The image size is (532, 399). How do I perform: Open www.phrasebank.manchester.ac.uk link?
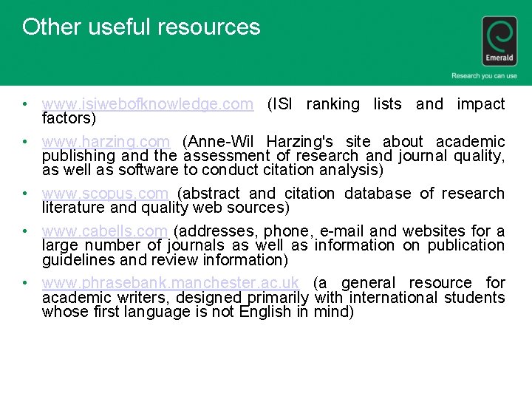click(x=171, y=283)
